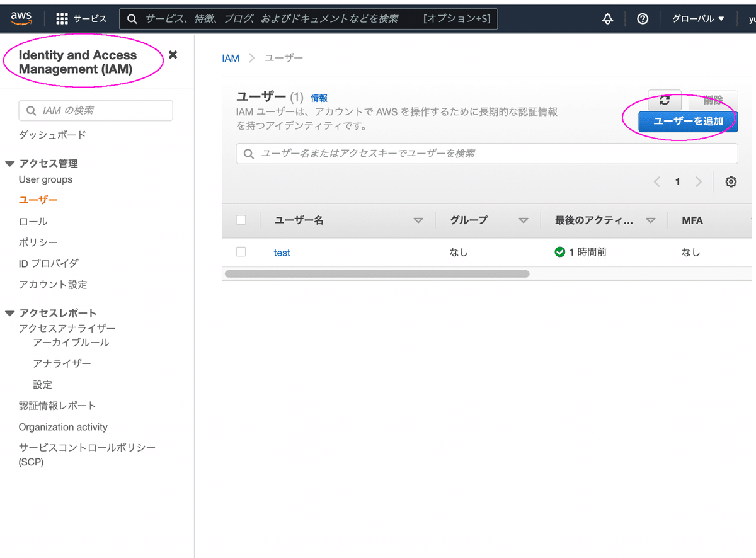Click the AWS logo home icon

(x=21, y=18)
